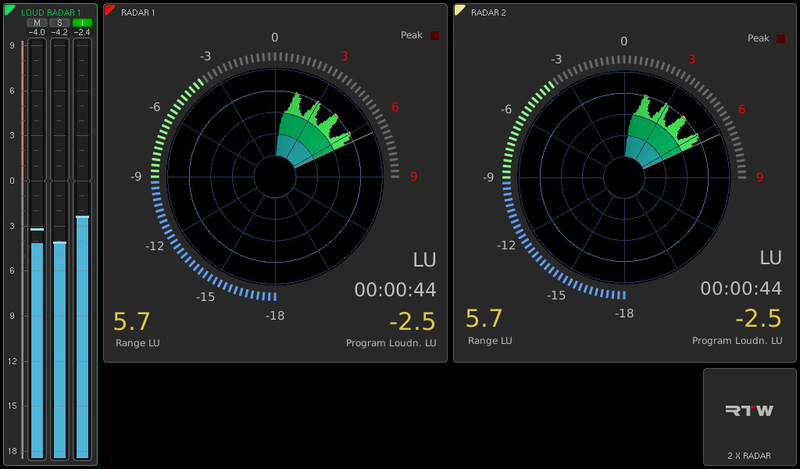This screenshot has width=800, height=469.
Task: Click the yellow corner triangle of Radar 2
Action: pyautogui.click(x=459, y=9)
